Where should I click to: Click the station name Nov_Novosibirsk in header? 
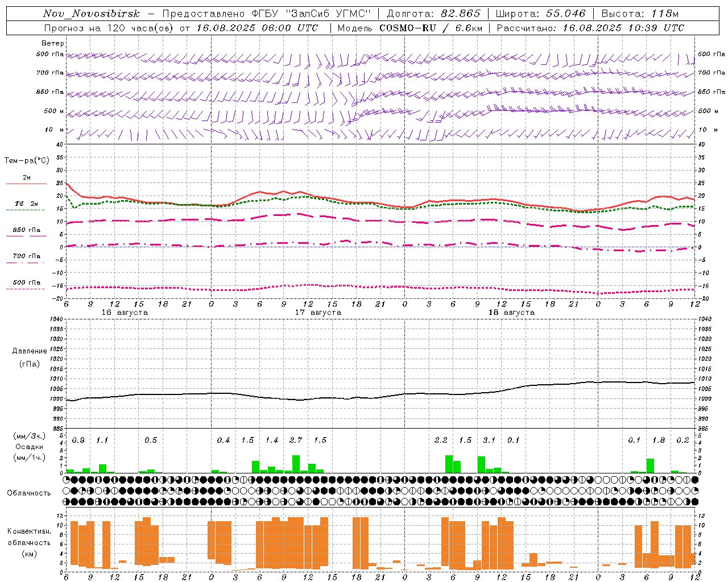[x=92, y=14]
